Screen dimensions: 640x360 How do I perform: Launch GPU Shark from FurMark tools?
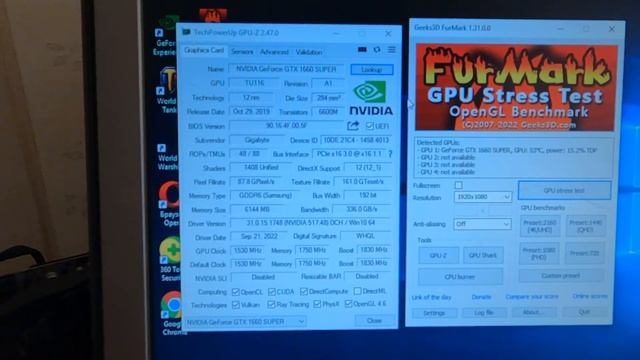point(482,255)
